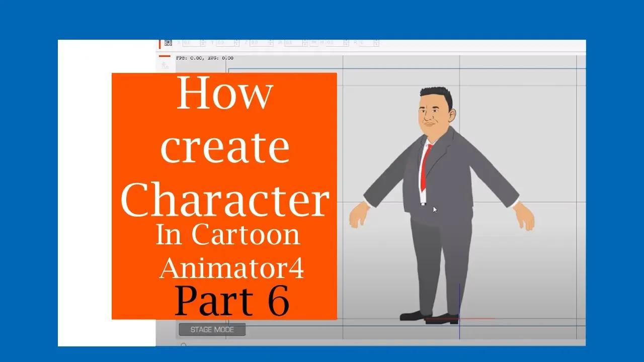Click inside the R rotation input field
The image size is (644, 362).
(x=365, y=43)
